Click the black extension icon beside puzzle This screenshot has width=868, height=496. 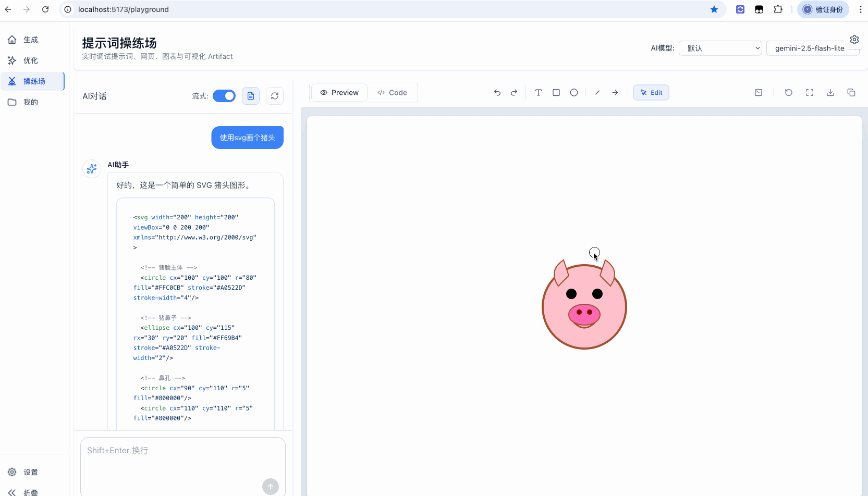(759, 9)
